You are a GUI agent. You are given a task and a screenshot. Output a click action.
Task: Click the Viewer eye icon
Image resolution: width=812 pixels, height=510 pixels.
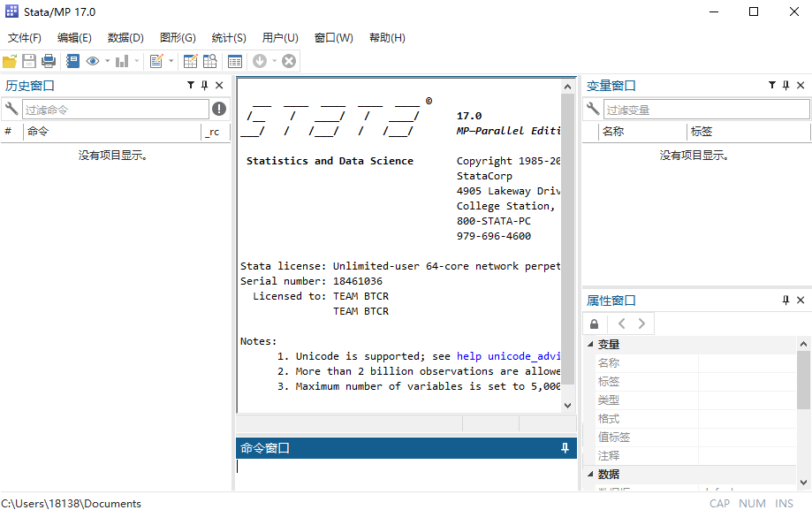pos(93,61)
